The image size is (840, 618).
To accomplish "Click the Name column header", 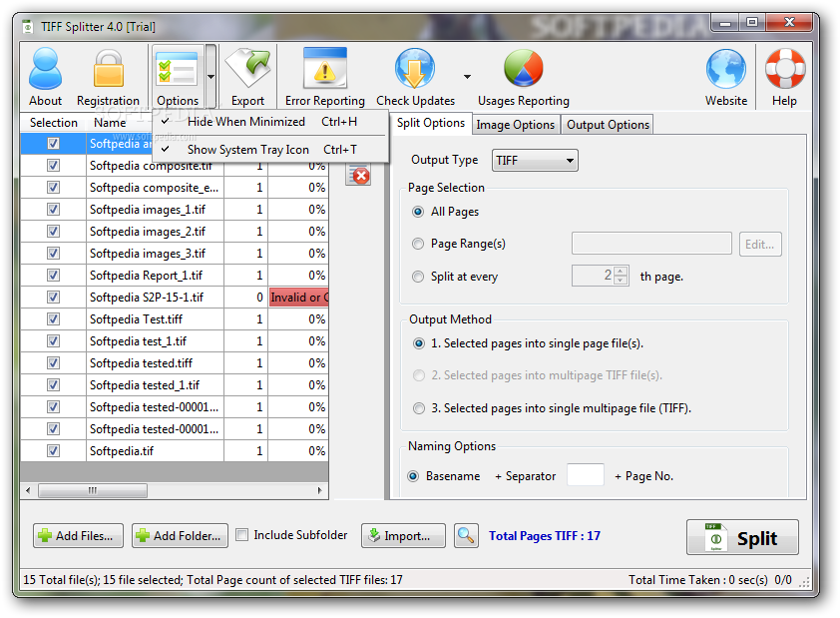I will tap(110, 123).
